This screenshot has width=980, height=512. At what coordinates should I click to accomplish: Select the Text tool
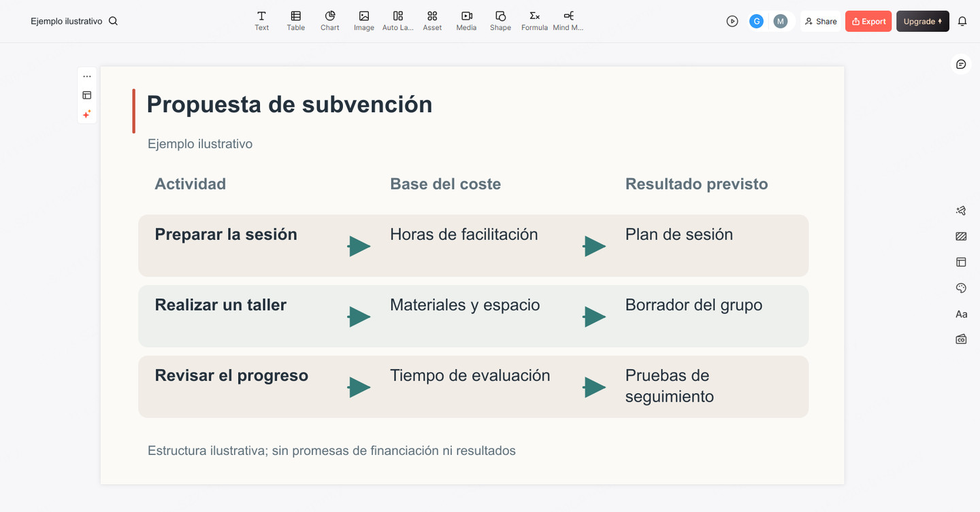point(261,21)
